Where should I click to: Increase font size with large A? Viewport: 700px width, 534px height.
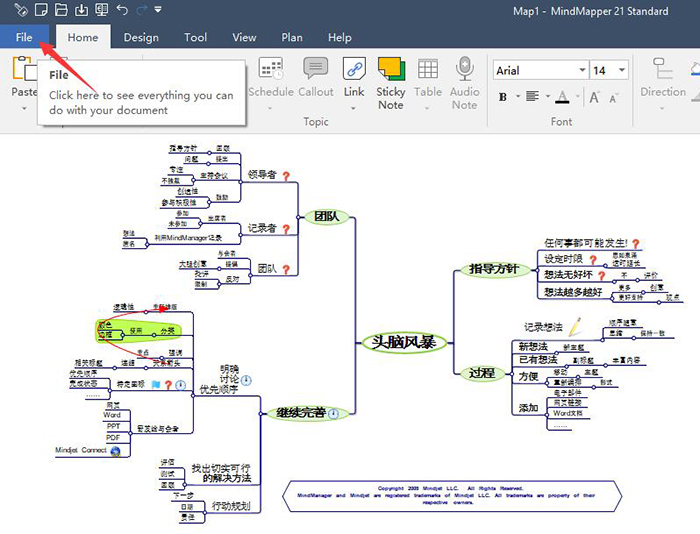(x=594, y=97)
